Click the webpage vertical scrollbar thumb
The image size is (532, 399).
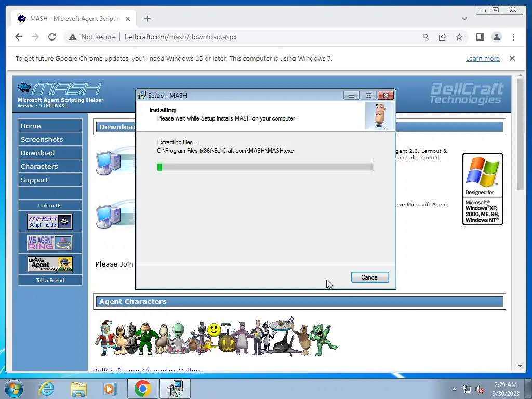[x=521, y=135]
